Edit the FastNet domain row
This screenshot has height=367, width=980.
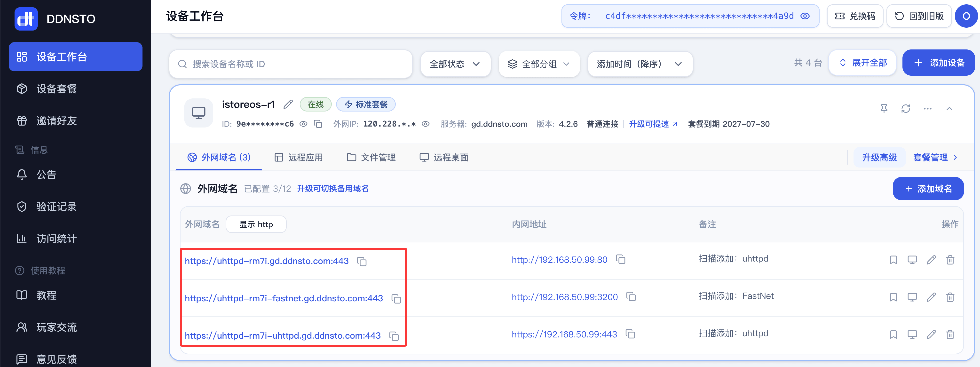point(931,297)
